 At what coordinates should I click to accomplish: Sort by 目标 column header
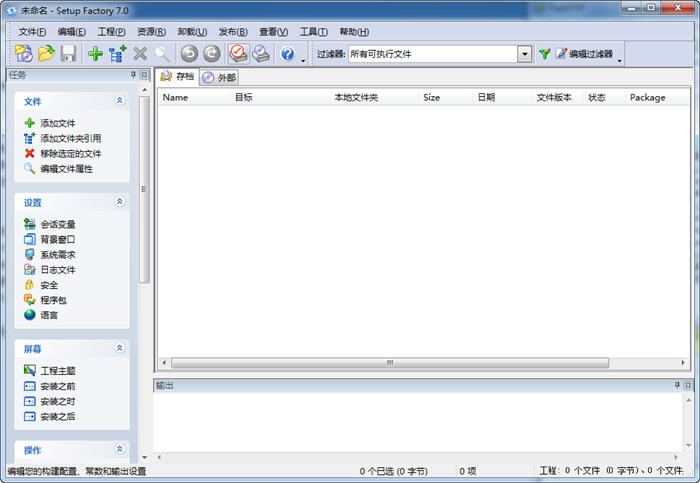tap(281, 97)
